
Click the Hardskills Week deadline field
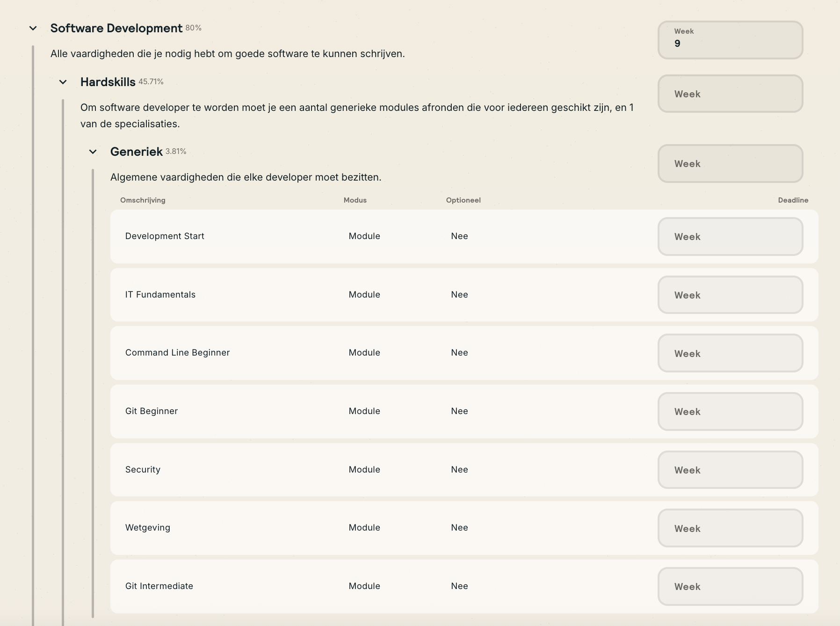[x=730, y=94]
